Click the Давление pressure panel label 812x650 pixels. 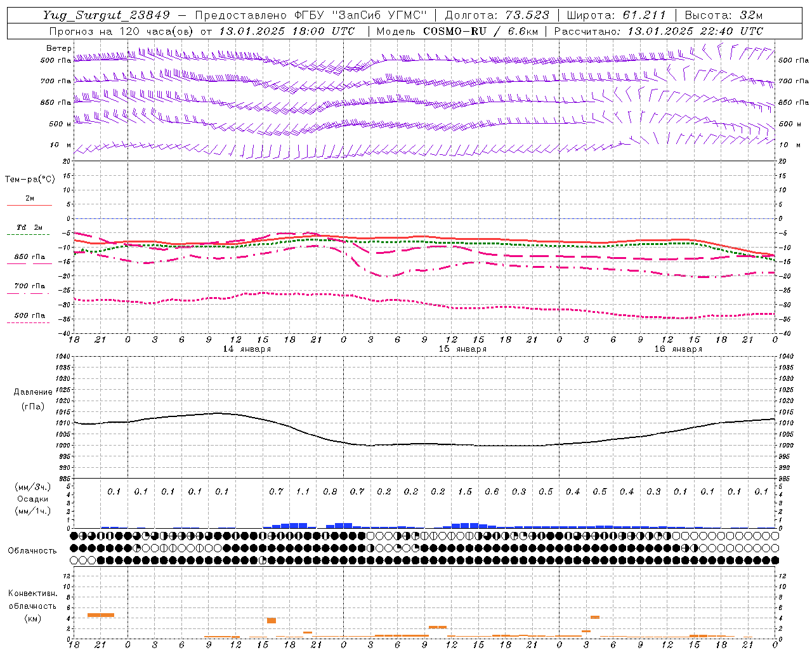[x=33, y=392]
